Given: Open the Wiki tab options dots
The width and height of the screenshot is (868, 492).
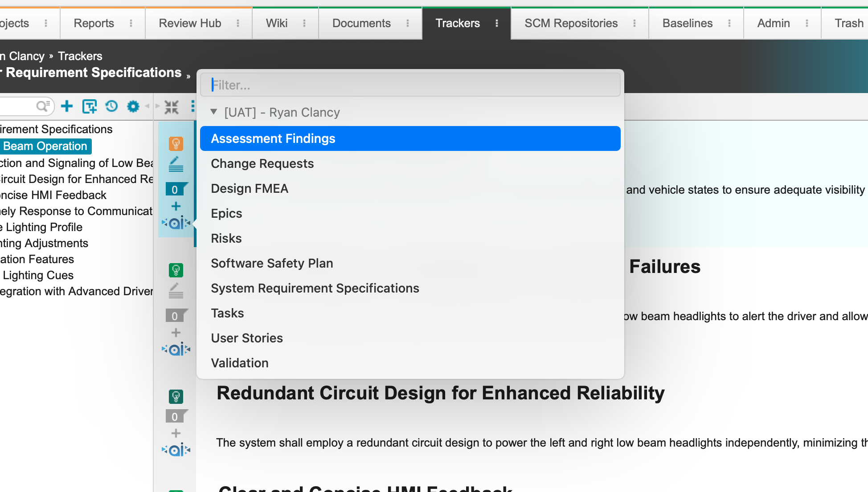Looking at the screenshot, I should pos(304,23).
